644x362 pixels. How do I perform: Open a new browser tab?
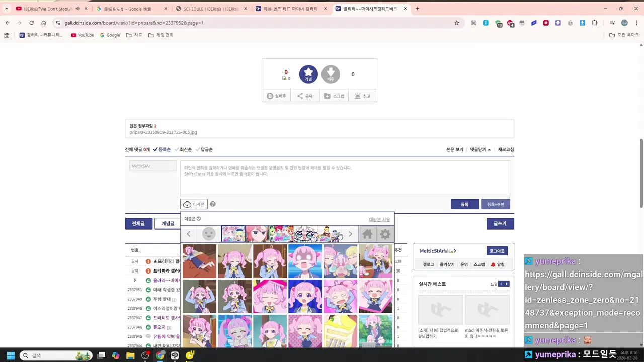(417, 9)
